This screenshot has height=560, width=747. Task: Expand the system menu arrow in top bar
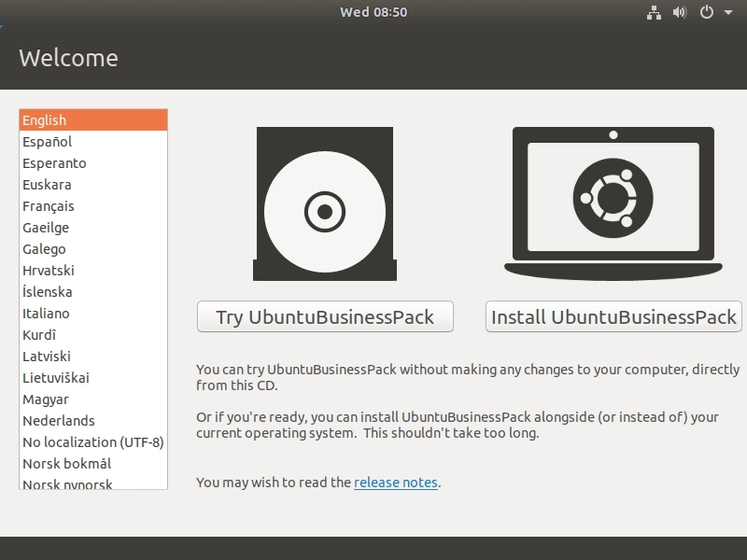[728, 13]
